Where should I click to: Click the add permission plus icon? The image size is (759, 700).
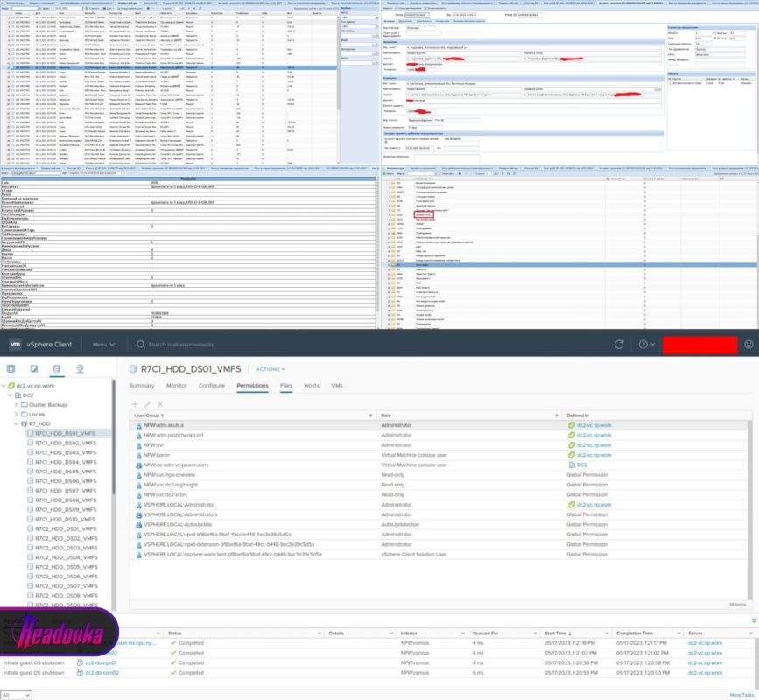135,404
